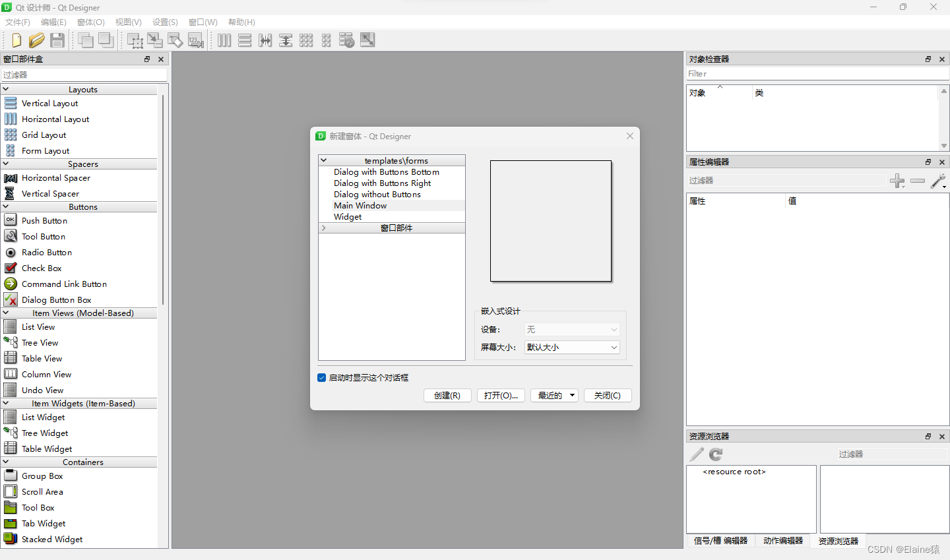Click the Command Link Button widget icon
Screen dimensions: 950x560
click(11, 284)
